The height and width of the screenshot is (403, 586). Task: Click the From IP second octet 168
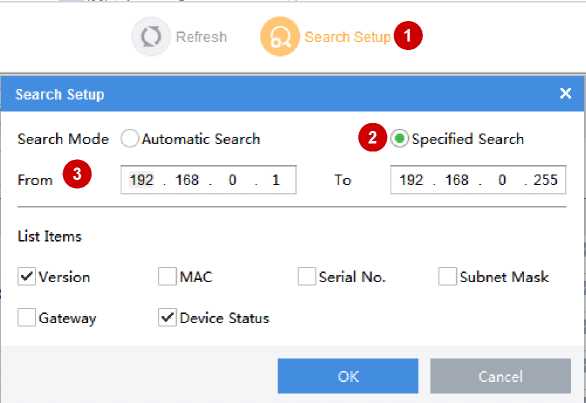click(x=187, y=180)
